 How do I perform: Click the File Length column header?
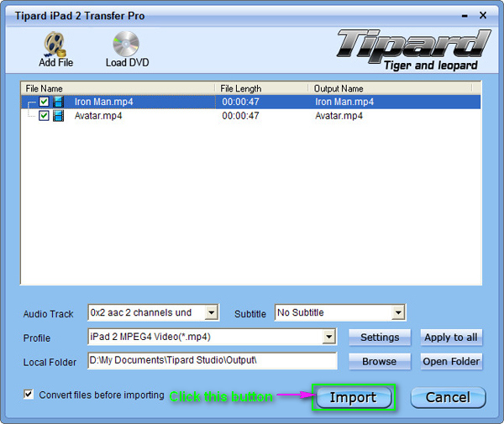[x=261, y=88]
